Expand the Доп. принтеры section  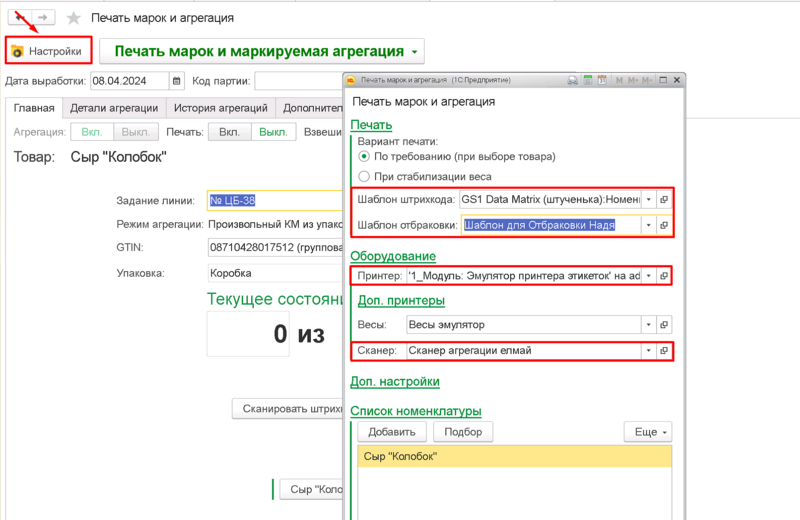pyautogui.click(x=401, y=301)
